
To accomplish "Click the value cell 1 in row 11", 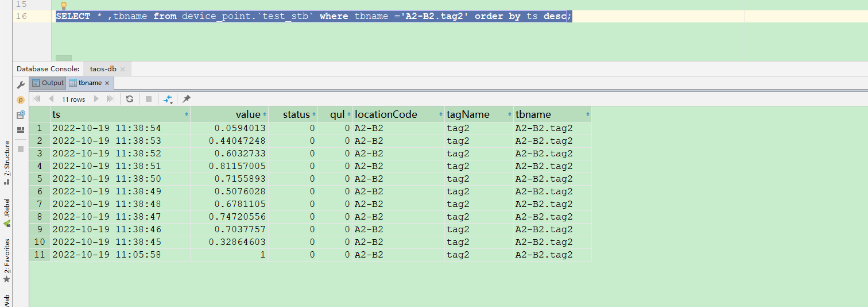I will pos(230,255).
